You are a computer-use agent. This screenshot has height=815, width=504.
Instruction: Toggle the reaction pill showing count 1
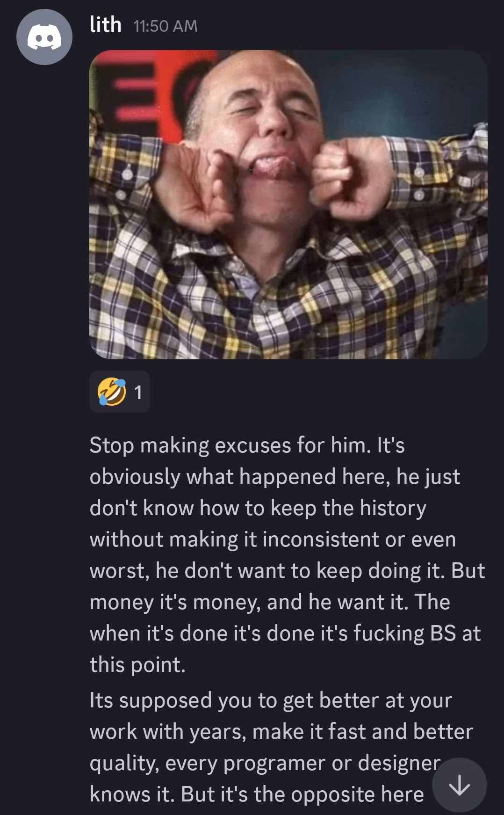120,392
